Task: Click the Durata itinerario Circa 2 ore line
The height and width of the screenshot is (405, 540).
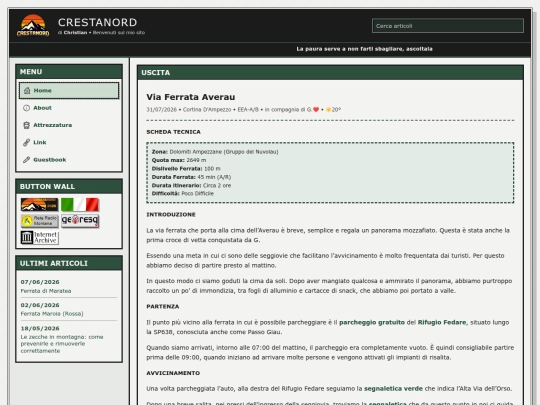Action: tap(191, 185)
